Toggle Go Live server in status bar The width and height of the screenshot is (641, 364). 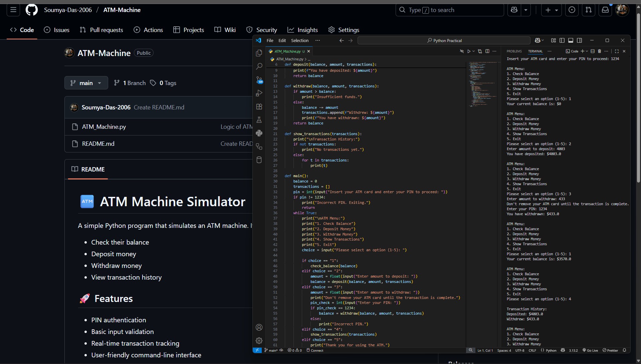tap(590, 350)
